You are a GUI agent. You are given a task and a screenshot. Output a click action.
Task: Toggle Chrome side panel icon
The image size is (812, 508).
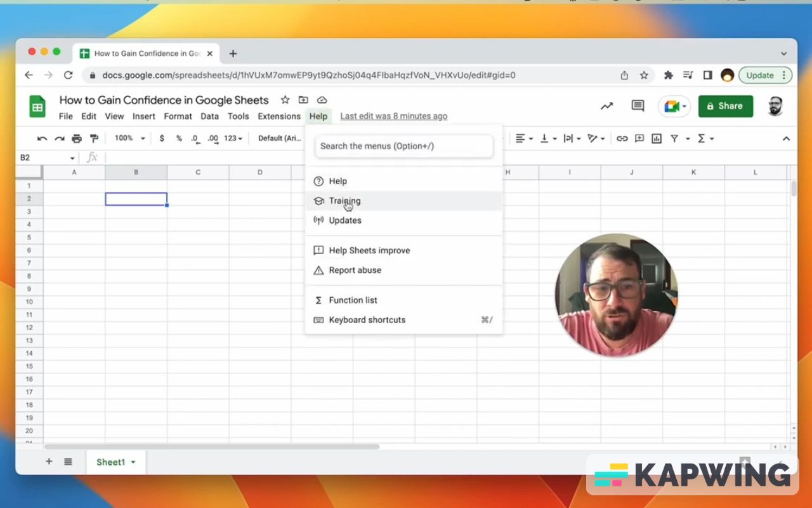(x=708, y=75)
